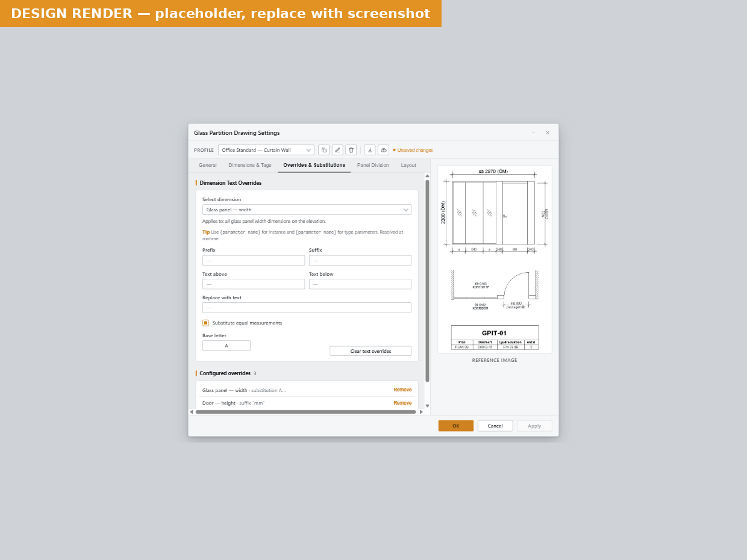Click the Unsaved changes status text
Viewport: 747px width, 560px height.
pyautogui.click(x=413, y=150)
